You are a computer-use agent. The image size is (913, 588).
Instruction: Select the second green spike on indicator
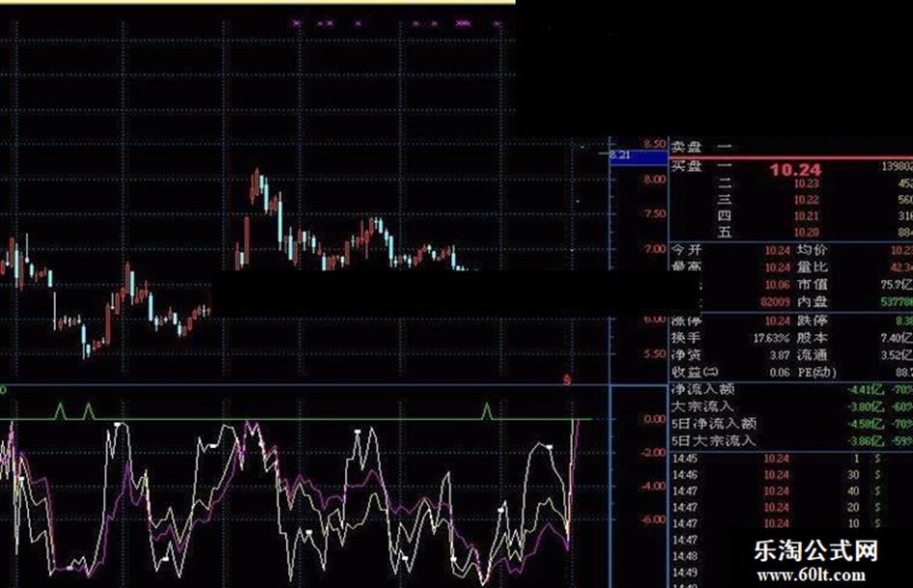[x=89, y=410]
